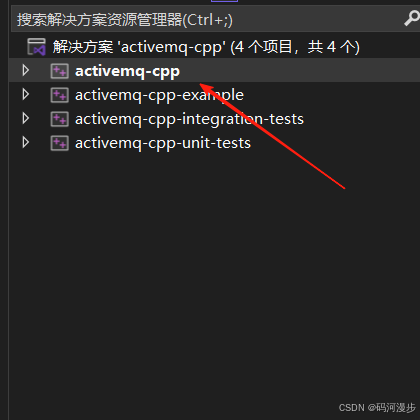Click the search magnifier icon
This screenshot has height=420, width=420.
[412, 19]
